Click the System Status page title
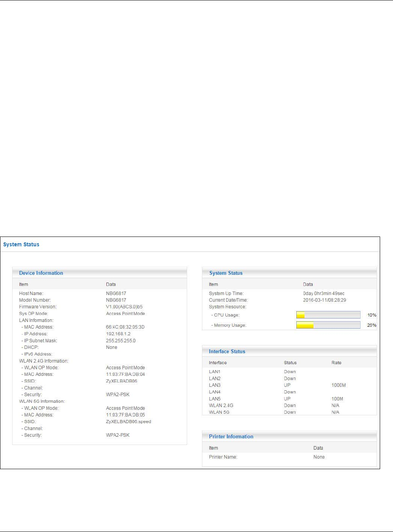Image resolution: width=393 pixels, height=532 pixels. click(21, 244)
